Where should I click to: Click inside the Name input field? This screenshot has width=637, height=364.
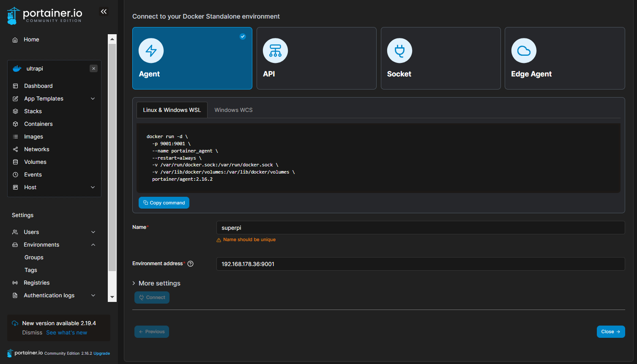[420, 228]
